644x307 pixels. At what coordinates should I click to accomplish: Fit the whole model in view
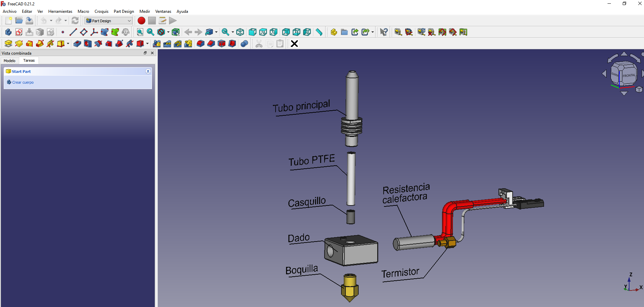[139, 32]
